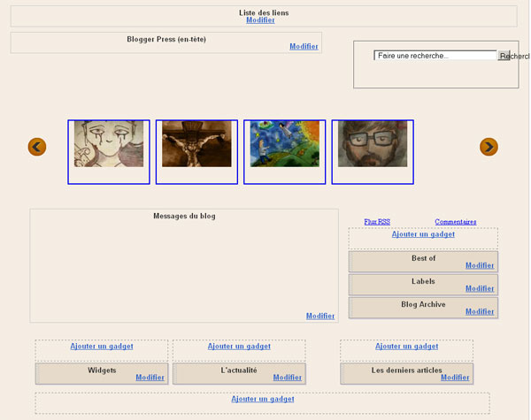Viewport: 531px width, 420px height.
Task: Select the Liste des liens title
Action: pyautogui.click(x=264, y=13)
